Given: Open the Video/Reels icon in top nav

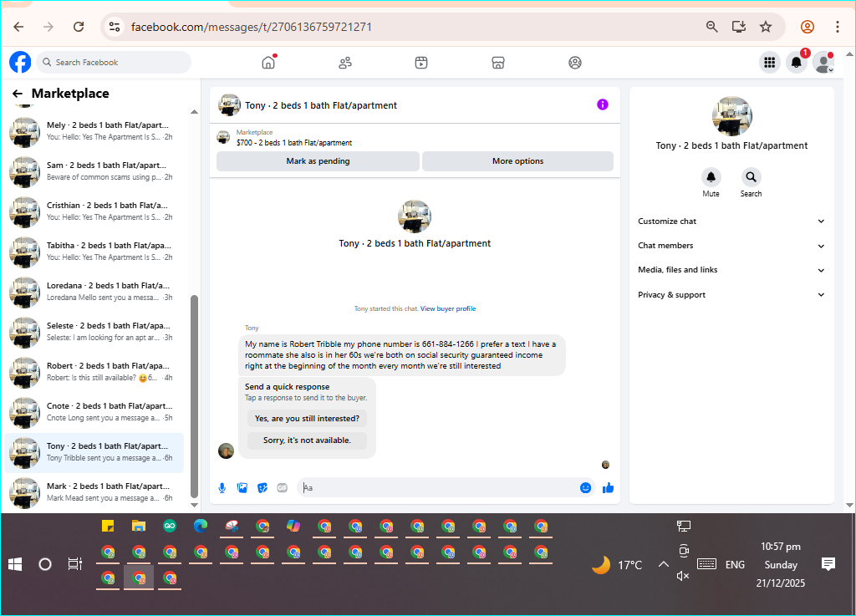Looking at the screenshot, I should click(x=421, y=63).
